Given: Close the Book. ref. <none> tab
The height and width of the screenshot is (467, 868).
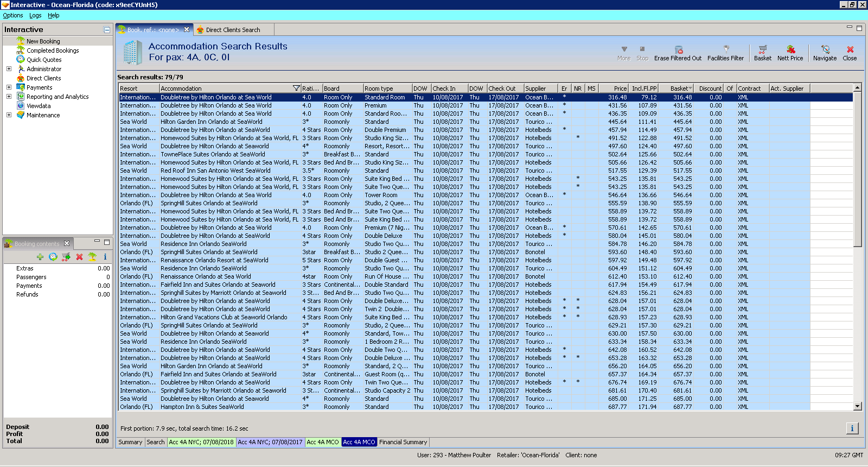Looking at the screenshot, I should (187, 30).
